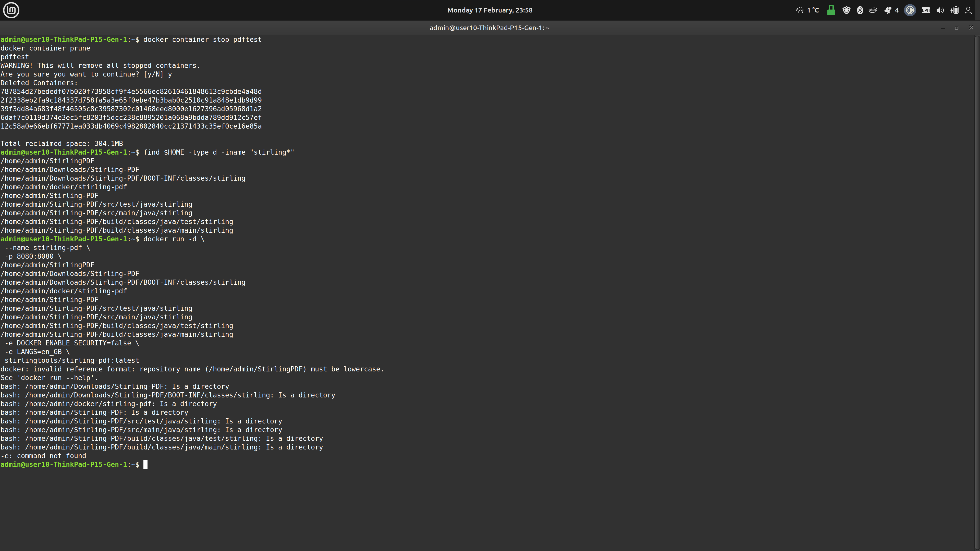Open the Bluetooth tray icon
The width and height of the screenshot is (980, 551).
860,10
